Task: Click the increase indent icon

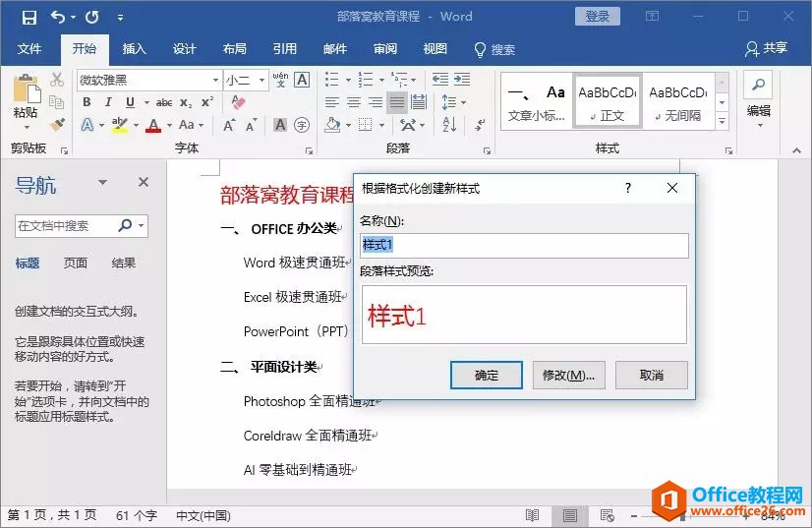Action: pos(462,80)
